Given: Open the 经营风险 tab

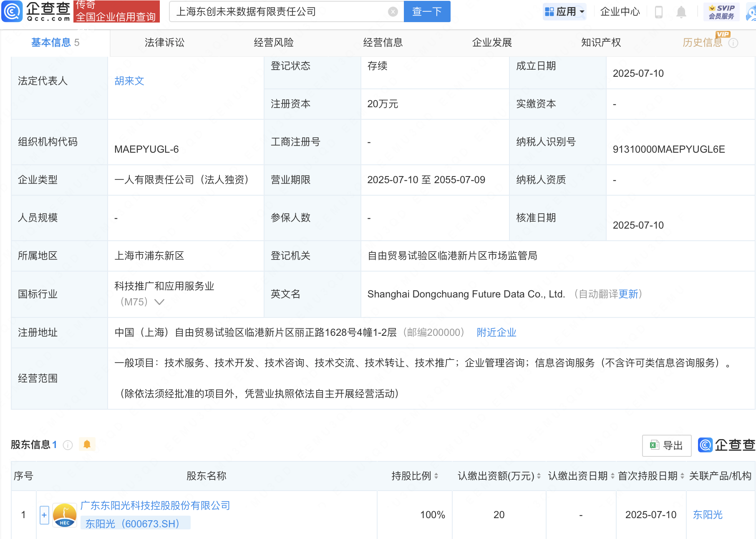Looking at the screenshot, I should pyautogui.click(x=274, y=43).
